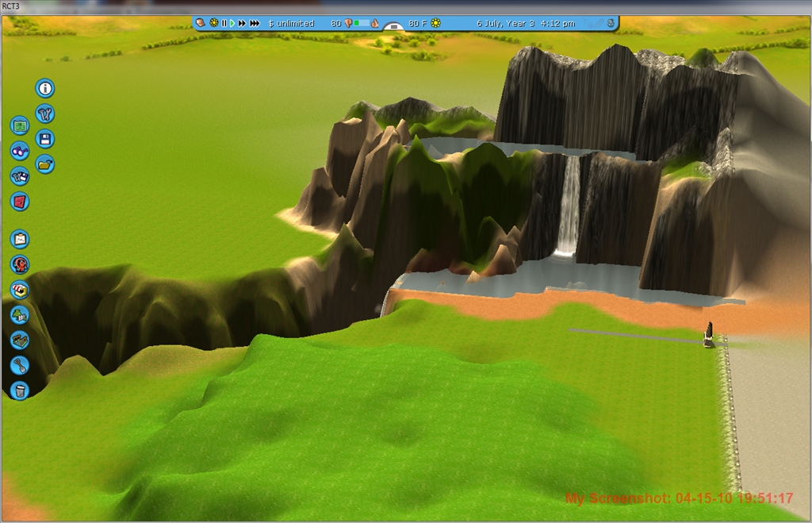812x523 pixels.
Task: Click the '$ unlimited' money display
Action: tap(291, 24)
